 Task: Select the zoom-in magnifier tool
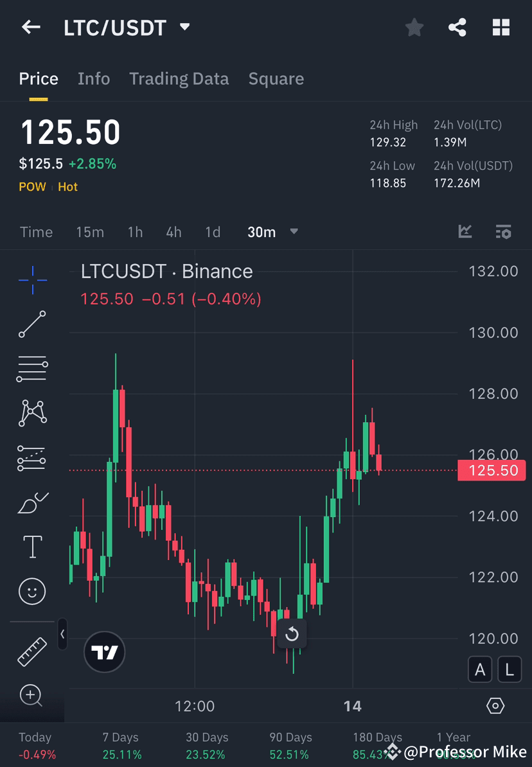pos(32,696)
